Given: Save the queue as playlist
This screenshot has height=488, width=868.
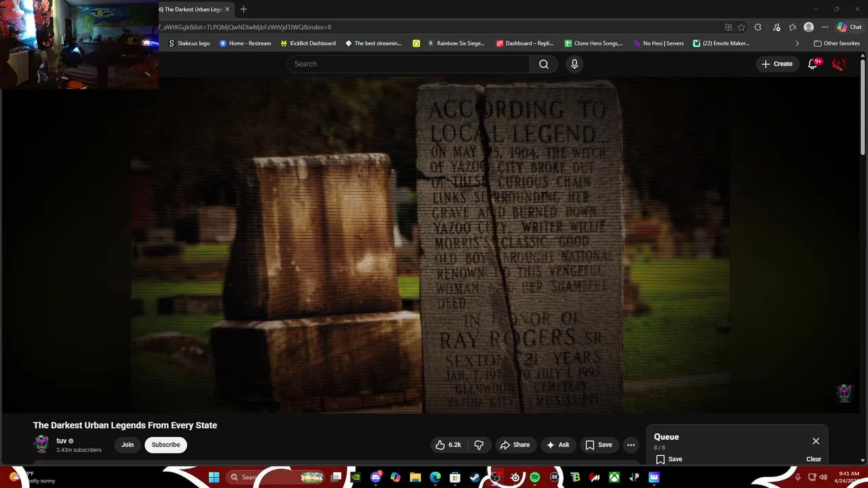Looking at the screenshot, I should click(669, 459).
